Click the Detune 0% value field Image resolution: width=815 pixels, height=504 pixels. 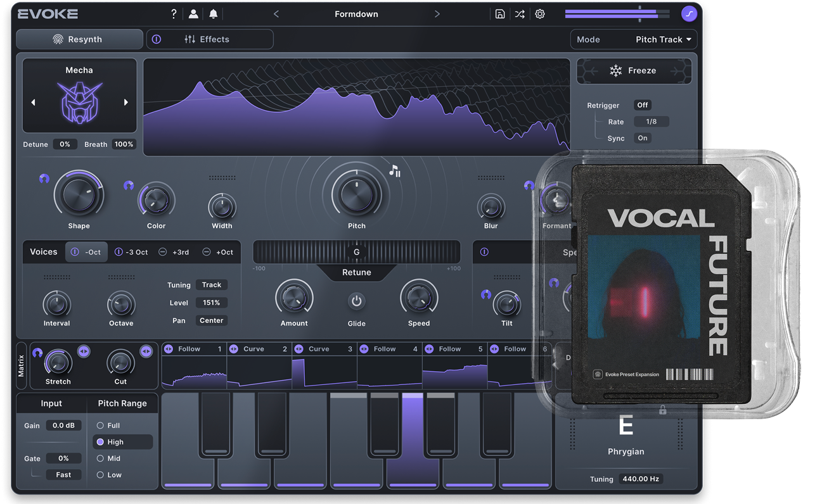(65, 144)
